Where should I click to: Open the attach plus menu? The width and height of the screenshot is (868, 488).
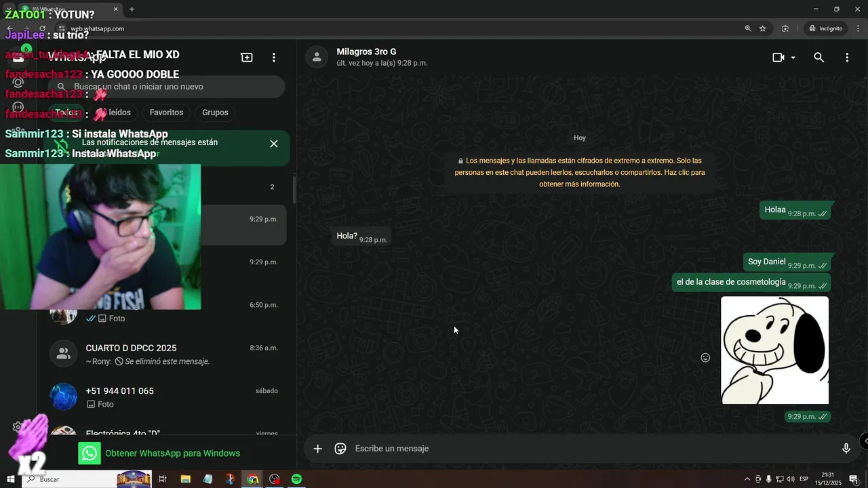317,449
